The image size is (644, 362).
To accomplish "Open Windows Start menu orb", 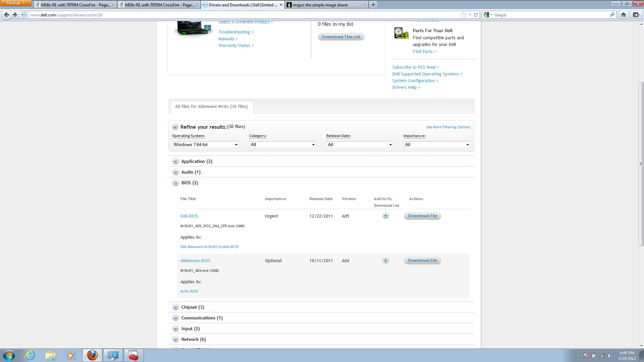I will tap(9, 355).
